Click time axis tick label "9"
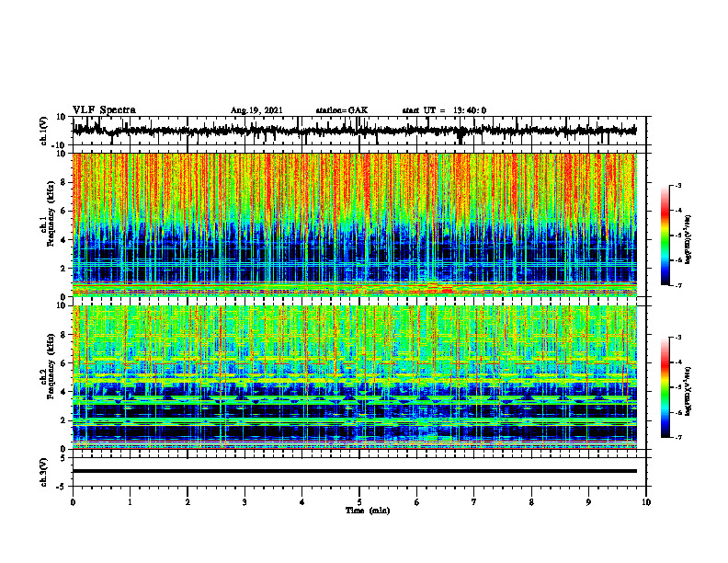Screen dimensions: 728x563 pos(588,502)
